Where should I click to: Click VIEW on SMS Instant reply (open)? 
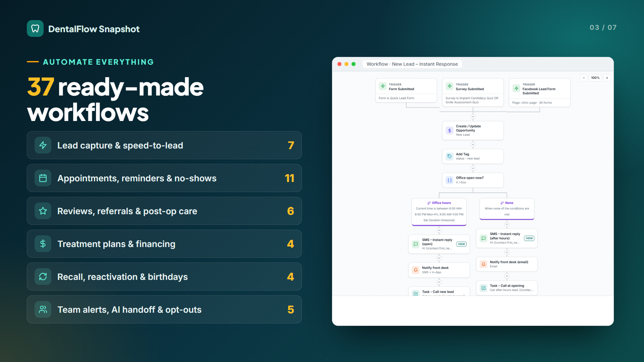tap(462, 244)
